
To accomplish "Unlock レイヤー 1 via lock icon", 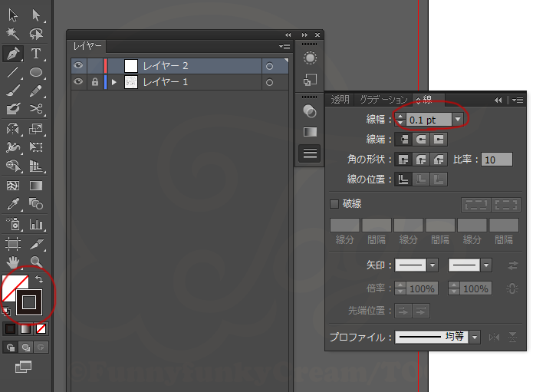I will tap(95, 82).
